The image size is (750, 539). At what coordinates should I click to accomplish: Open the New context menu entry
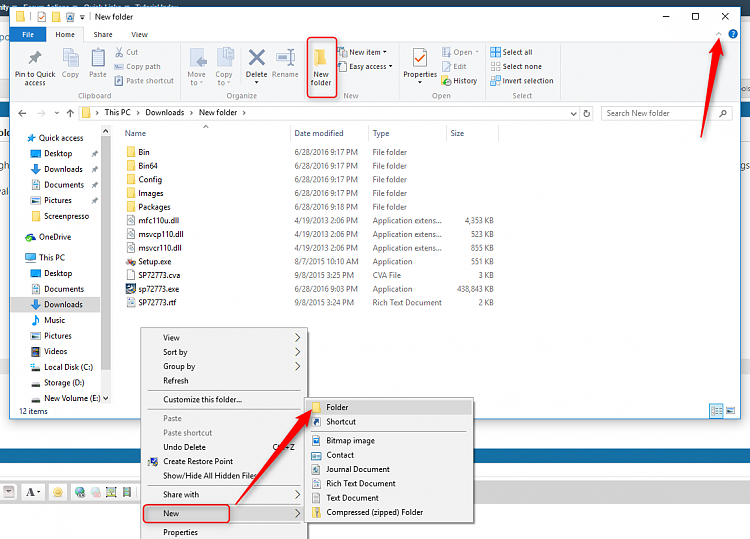click(224, 514)
